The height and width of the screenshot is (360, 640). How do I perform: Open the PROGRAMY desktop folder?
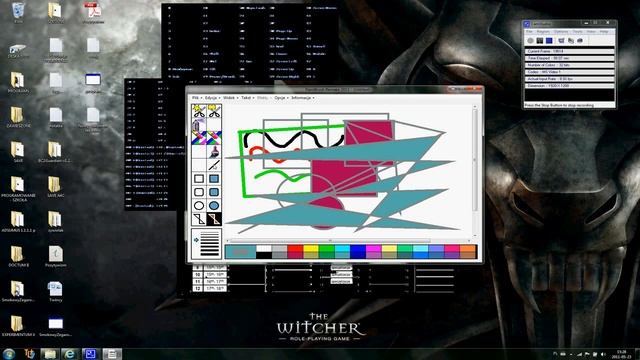click(18, 82)
